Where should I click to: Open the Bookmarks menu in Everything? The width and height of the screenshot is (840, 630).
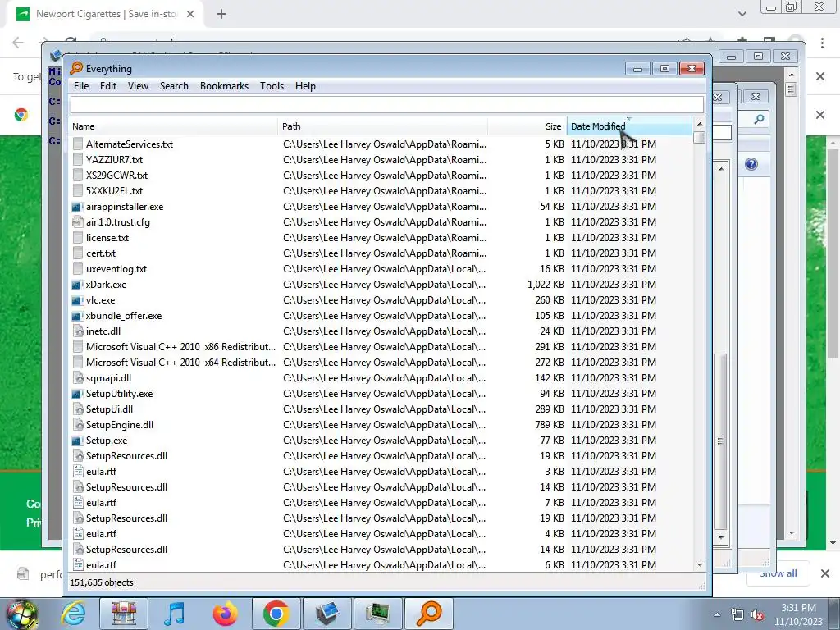pos(224,85)
